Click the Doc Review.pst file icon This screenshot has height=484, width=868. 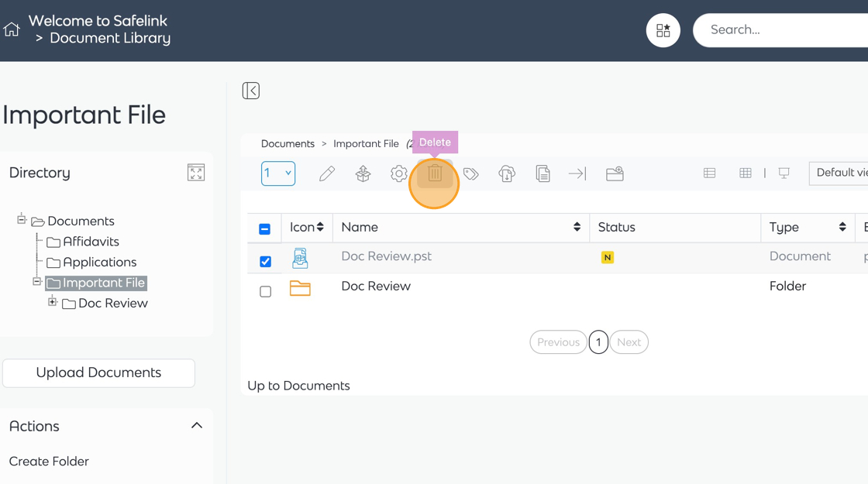click(300, 259)
